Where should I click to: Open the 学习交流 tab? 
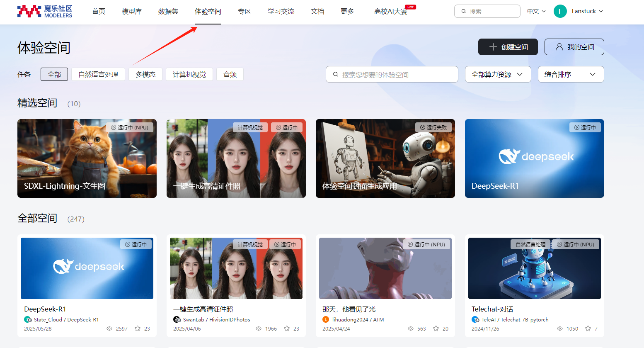click(x=281, y=11)
